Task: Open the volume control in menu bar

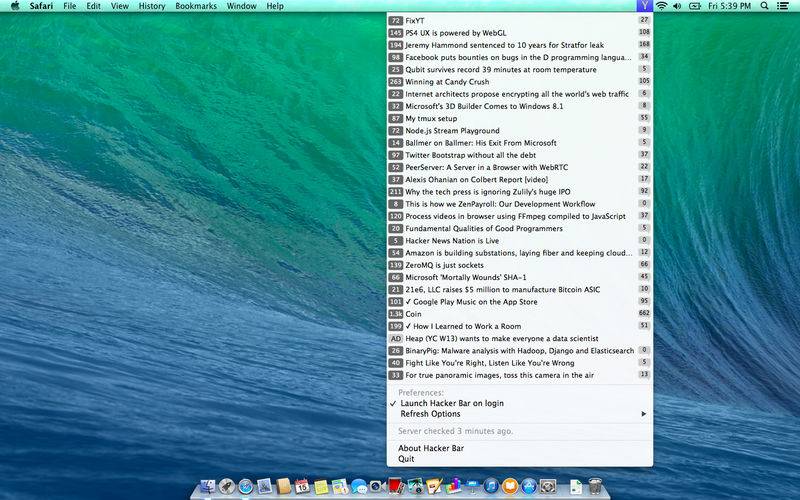Action: [x=677, y=6]
